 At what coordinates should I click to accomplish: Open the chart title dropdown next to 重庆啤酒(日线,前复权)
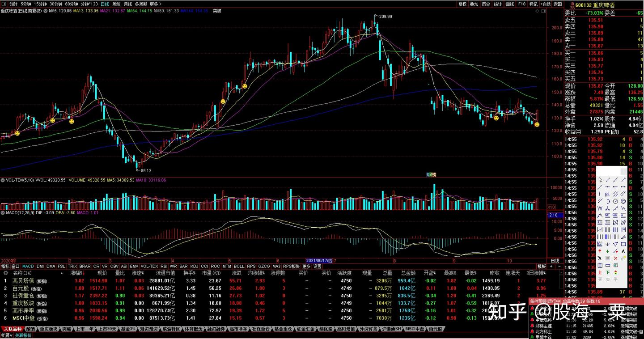coord(45,11)
